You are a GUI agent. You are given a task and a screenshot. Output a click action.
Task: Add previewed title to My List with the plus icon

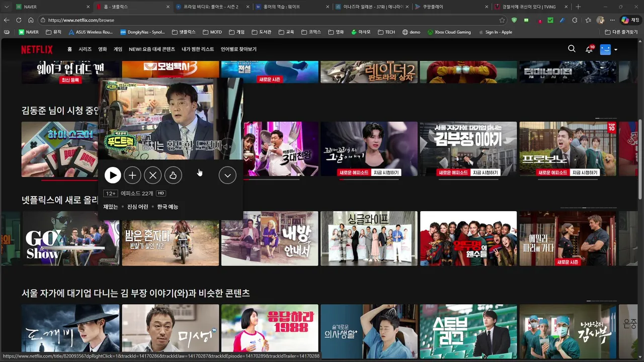(x=132, y=175)
